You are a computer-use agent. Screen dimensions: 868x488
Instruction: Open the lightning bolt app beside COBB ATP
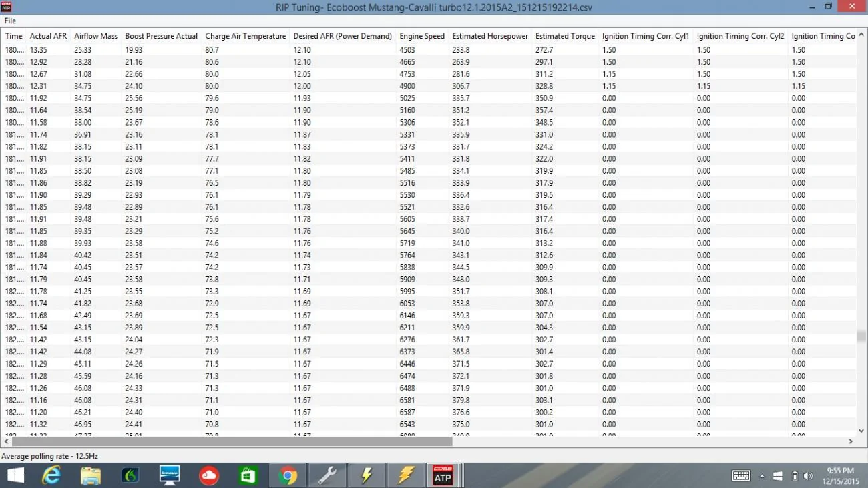(x=406, y=475)
